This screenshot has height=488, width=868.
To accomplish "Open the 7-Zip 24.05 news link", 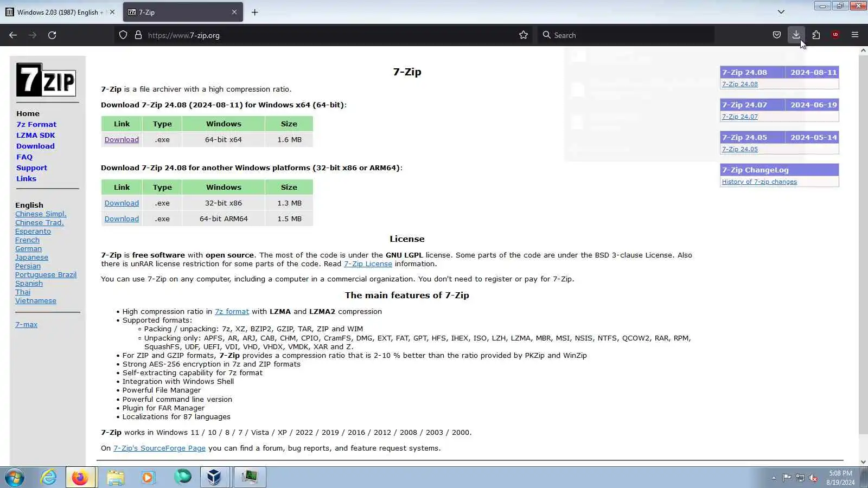I will pyautogui.click(x=739, y=149).
